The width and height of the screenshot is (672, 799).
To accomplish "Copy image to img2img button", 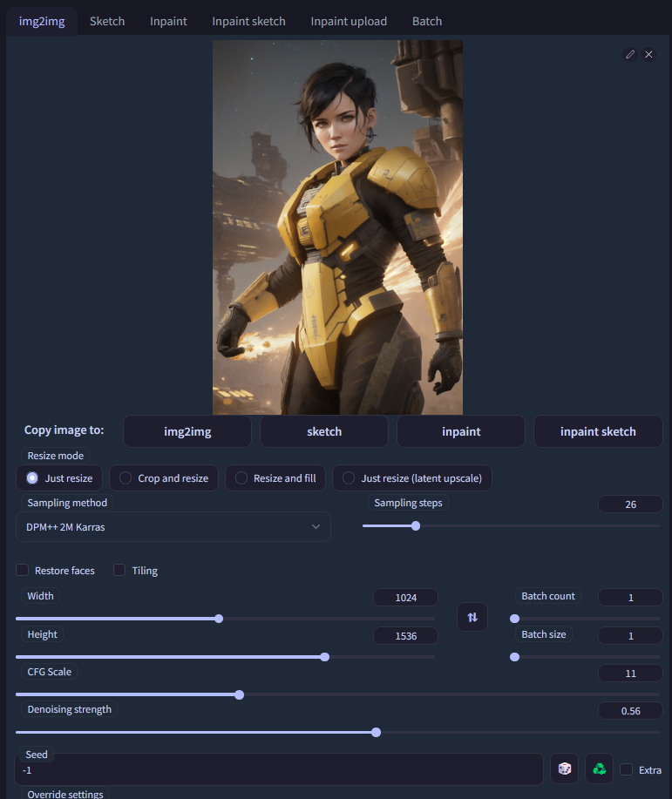I will [187, 431].
